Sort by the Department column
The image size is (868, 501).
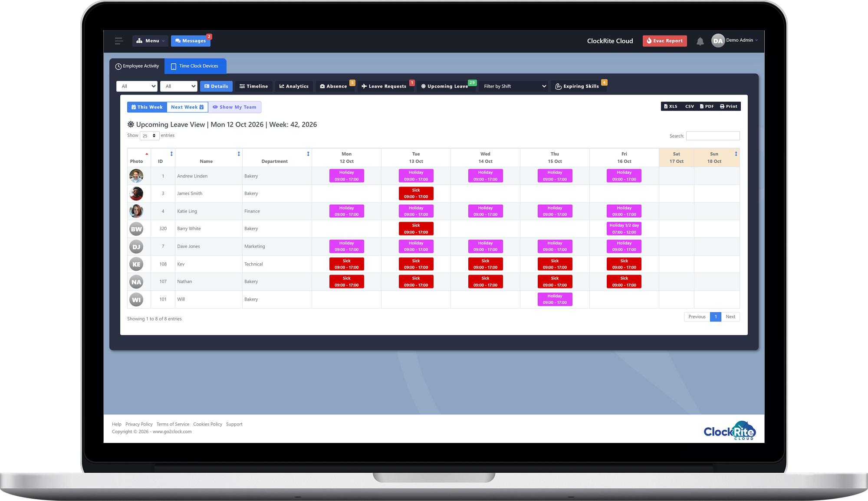tap(277, 158)
